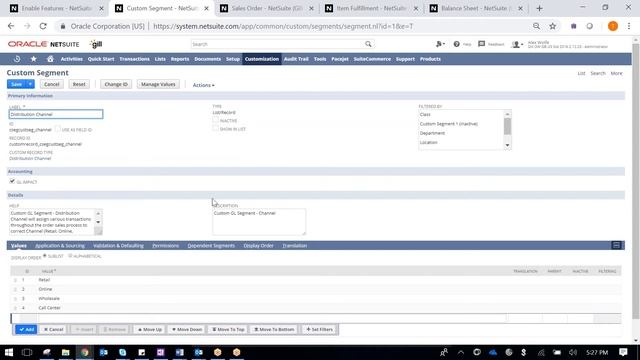
Task: Click the Change ID button
Action: [x=116, y=84]
